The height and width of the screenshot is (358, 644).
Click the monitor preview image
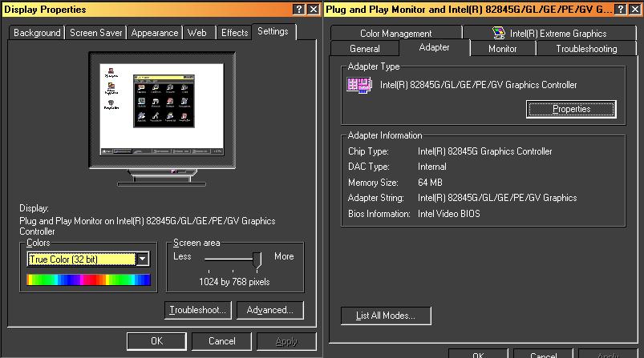[162, 119]
